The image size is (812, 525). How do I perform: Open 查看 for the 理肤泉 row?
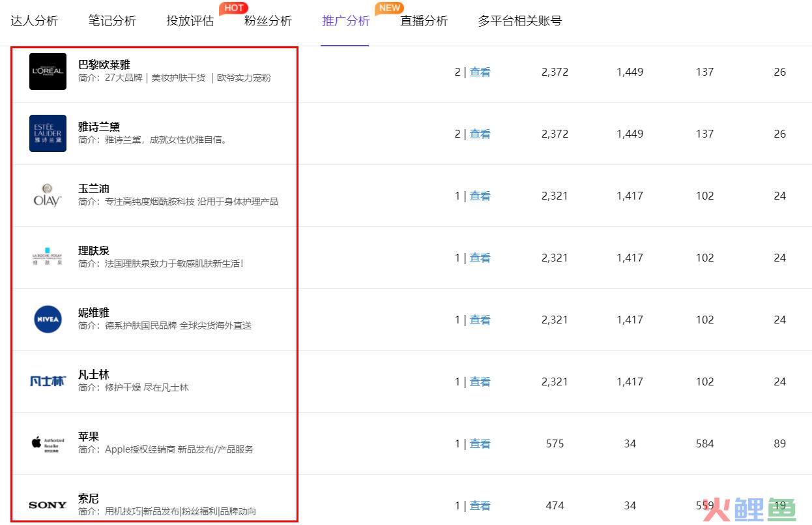(480, 258)
